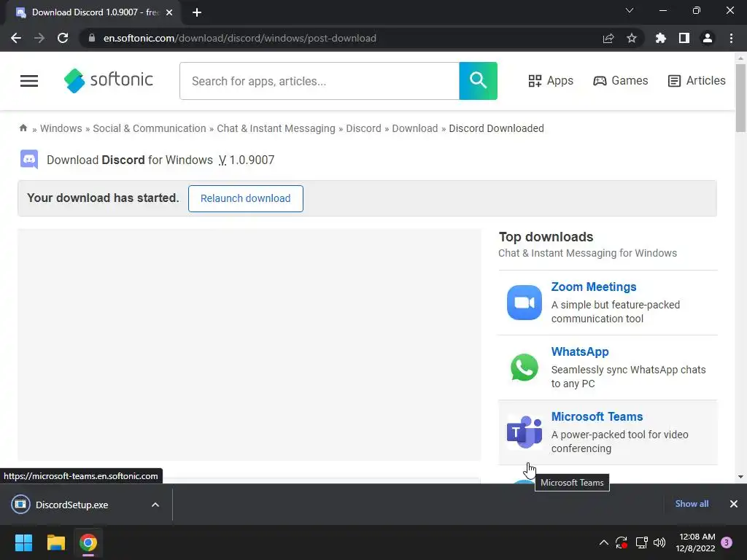
Task: Open the Chrome profile menu
Action: (708, 38)
